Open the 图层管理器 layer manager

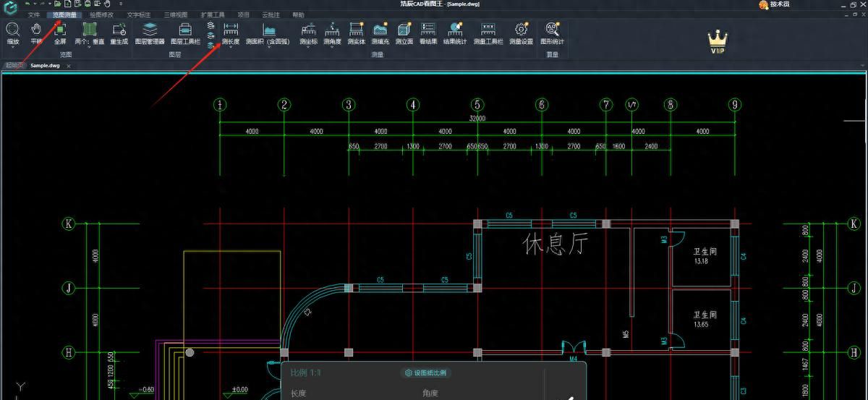150,33
